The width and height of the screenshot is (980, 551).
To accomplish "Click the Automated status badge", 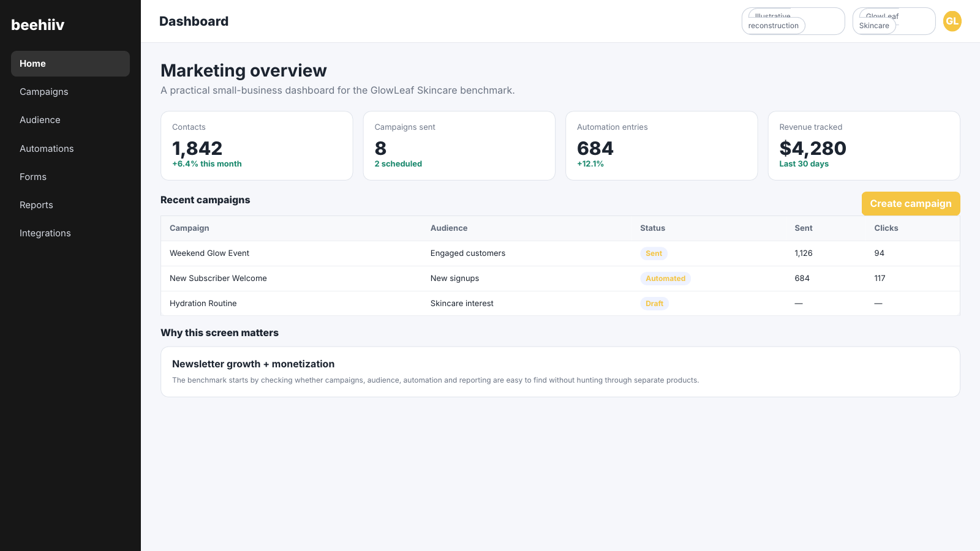I will 665,279.
